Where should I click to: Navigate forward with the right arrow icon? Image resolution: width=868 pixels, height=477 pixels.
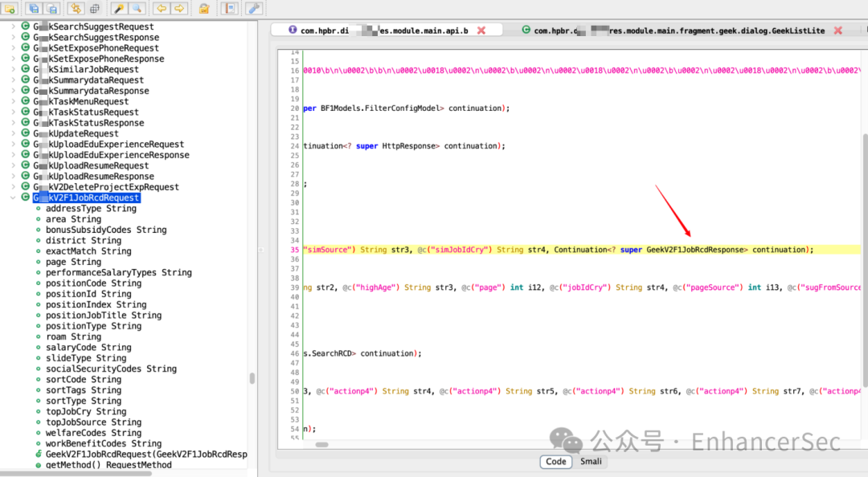tap(179, 8)
